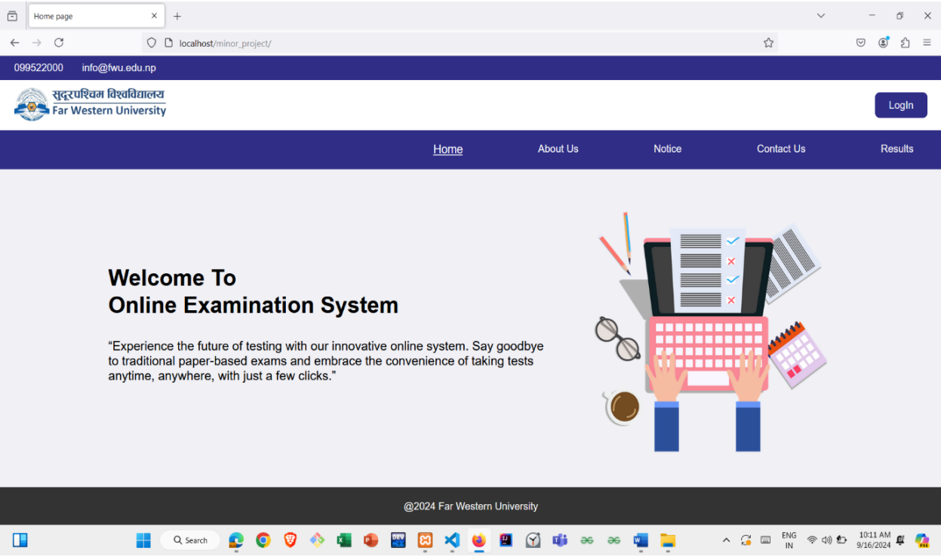List all tabs with the chevron button

[x=821, y=16]
